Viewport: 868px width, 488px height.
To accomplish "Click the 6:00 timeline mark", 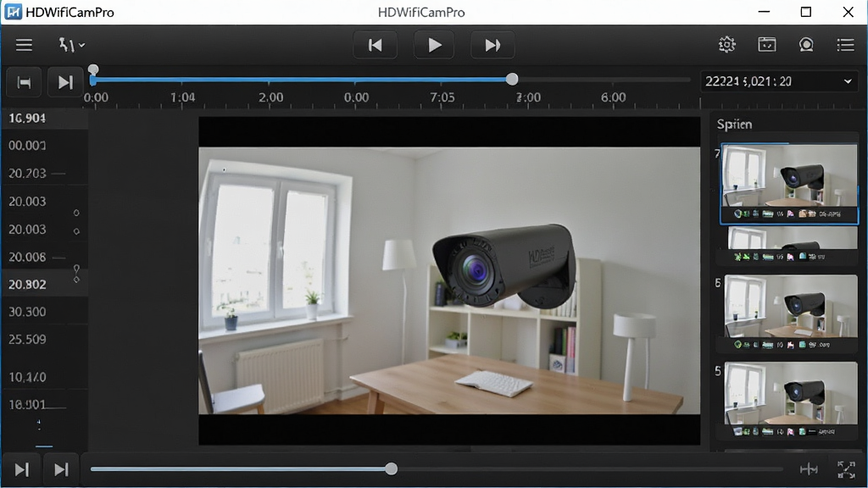I will [x=614, y=97].
